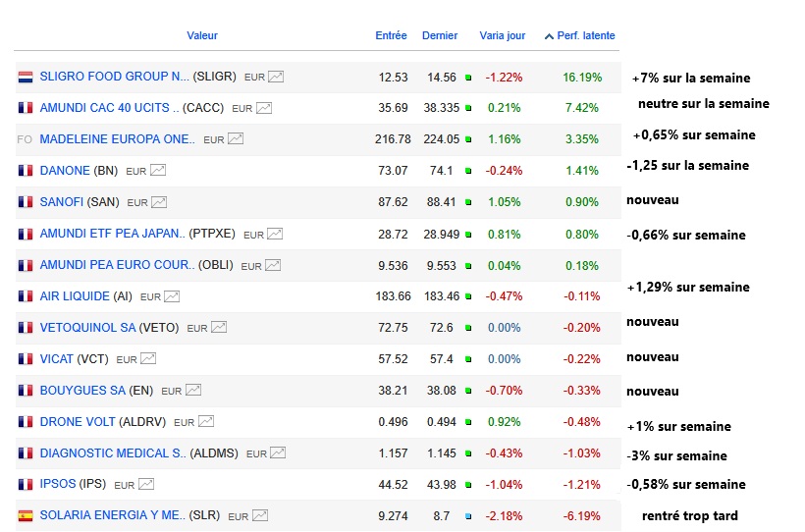Select the 1.16% daily variation
Image resolution: width=805 pixels, height=532 pixels.
click(x=505, y=139)
